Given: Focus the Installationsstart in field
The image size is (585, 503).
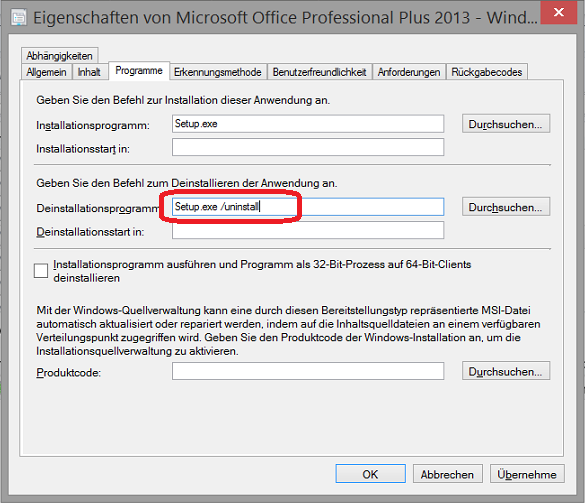Looking at the screenshot, I should click(x=308, y=147).
